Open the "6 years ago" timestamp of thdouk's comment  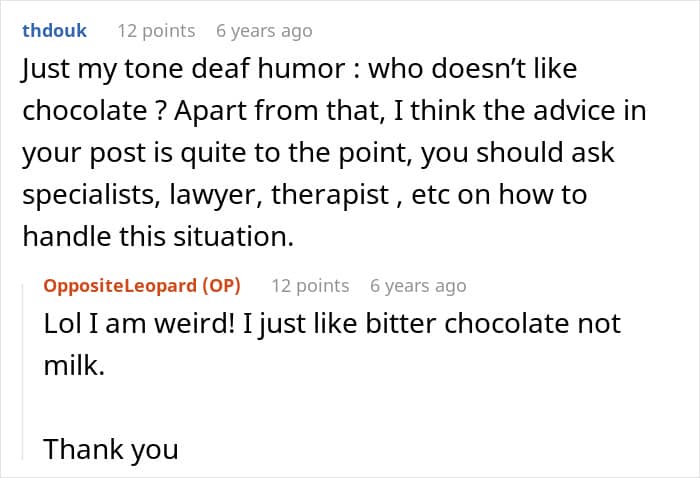point(264,30)
